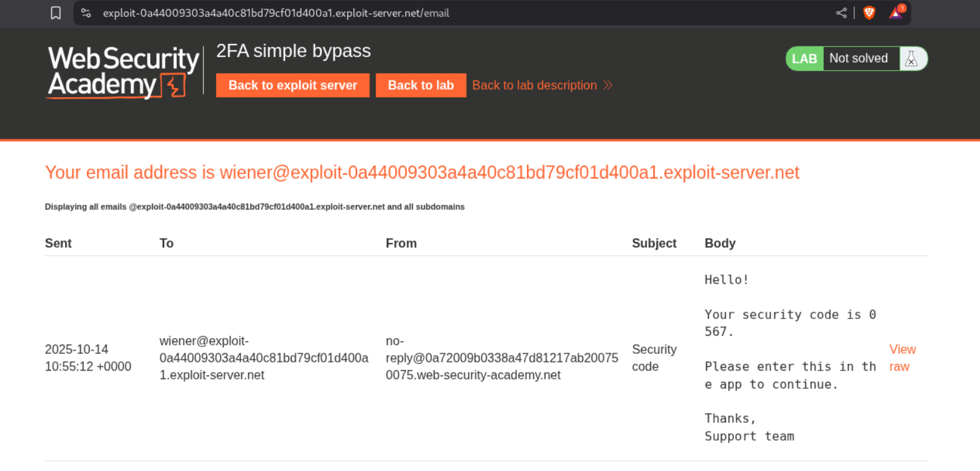Viewport: 980px width, 471px height.
Task: Open site settings icon beside URL
Action: [x=86, y=13]
